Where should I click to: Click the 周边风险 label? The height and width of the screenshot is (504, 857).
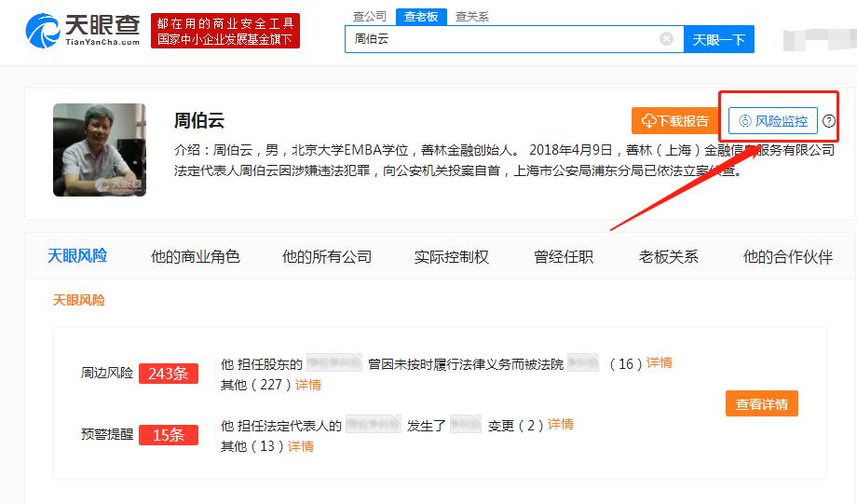point(107,373)
